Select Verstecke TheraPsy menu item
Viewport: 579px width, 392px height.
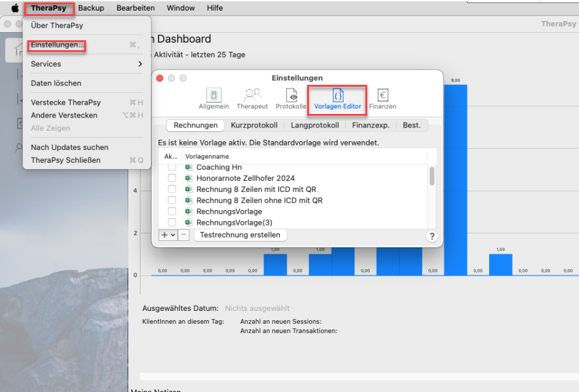[66, 102]
